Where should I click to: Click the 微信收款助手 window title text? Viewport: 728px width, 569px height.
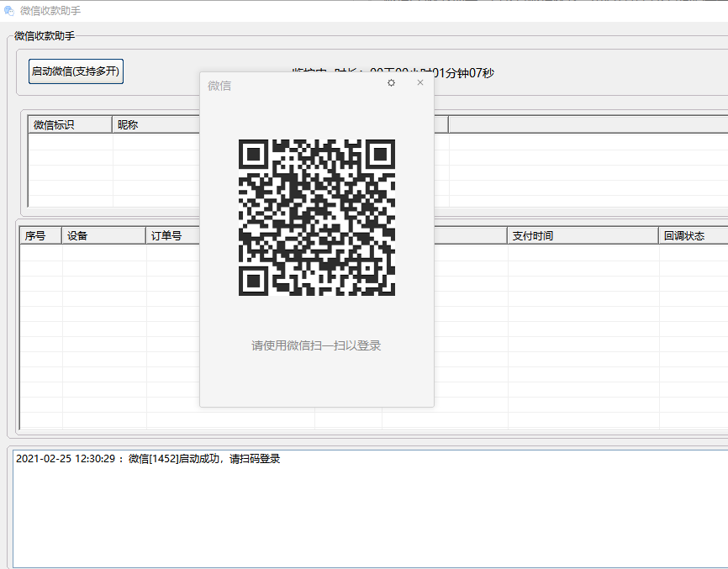coord(50,11)
